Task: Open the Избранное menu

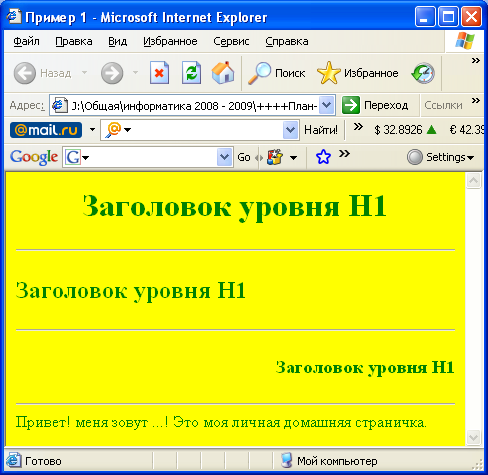Action: (170, 41)
